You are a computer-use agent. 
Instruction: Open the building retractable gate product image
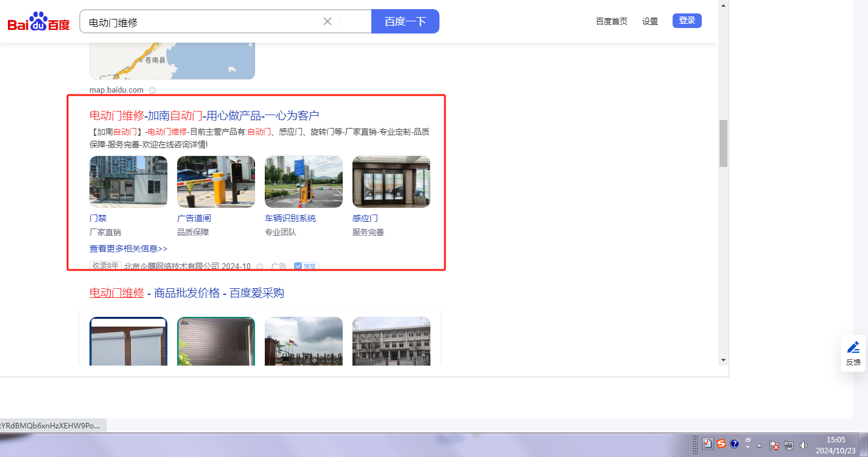pos(391,341)
